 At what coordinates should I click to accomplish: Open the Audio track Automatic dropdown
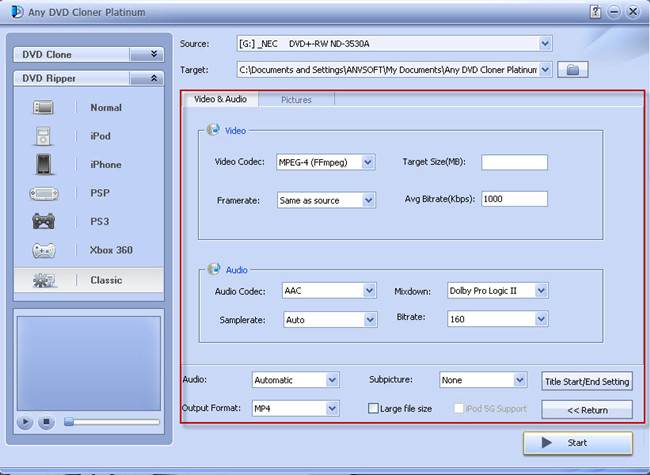[x=332, y=380]
